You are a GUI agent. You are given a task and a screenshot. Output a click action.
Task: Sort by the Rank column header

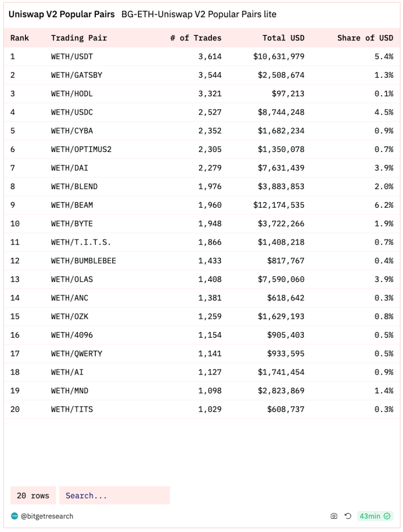[x=20, y=38]
